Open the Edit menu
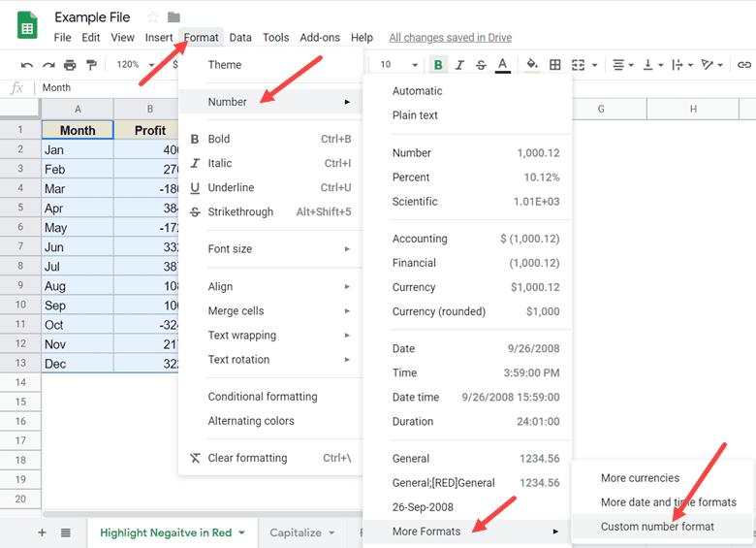Image resolution: width=756 pixels, height=548 pixels. 91,38
